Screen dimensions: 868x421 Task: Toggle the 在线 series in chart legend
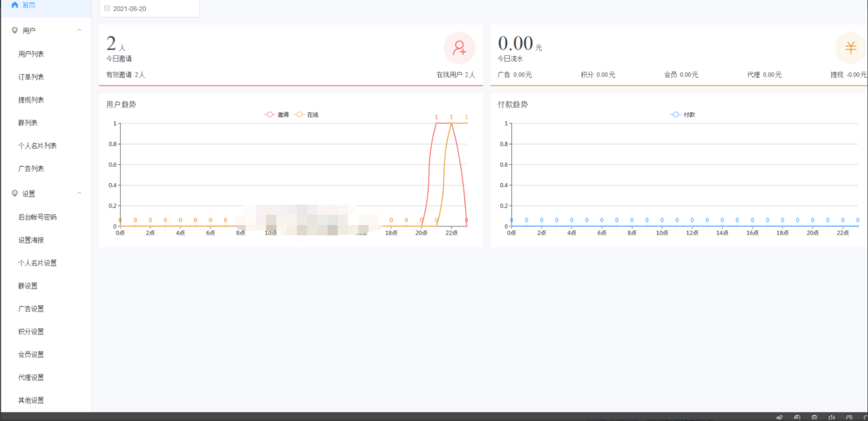pos(307,115)
